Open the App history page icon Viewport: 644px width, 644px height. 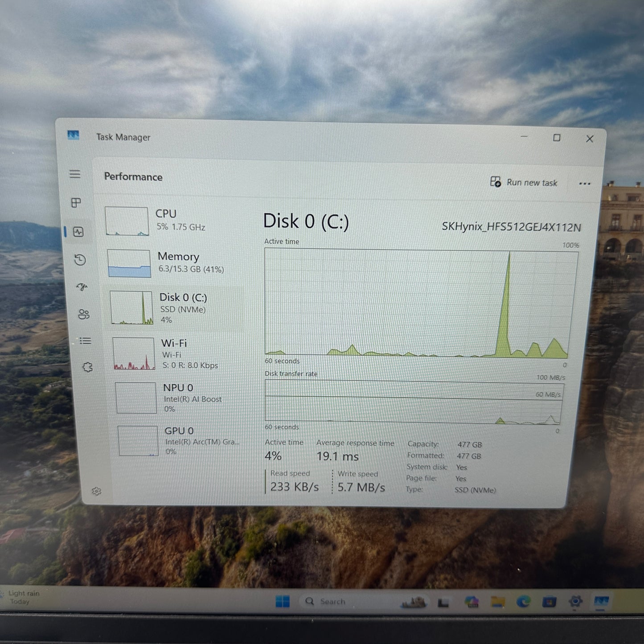click(80, 260)
